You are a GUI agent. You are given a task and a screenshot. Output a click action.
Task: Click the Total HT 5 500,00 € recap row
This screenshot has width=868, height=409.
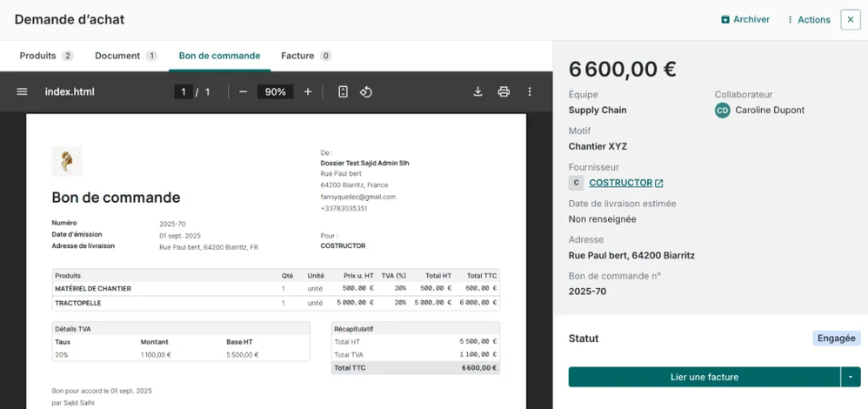tap(415, 341)
